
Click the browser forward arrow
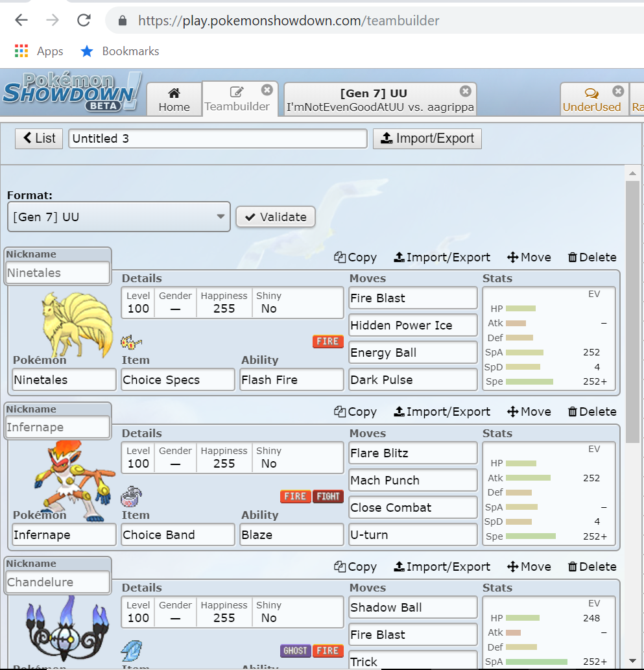tap(52, 20)
